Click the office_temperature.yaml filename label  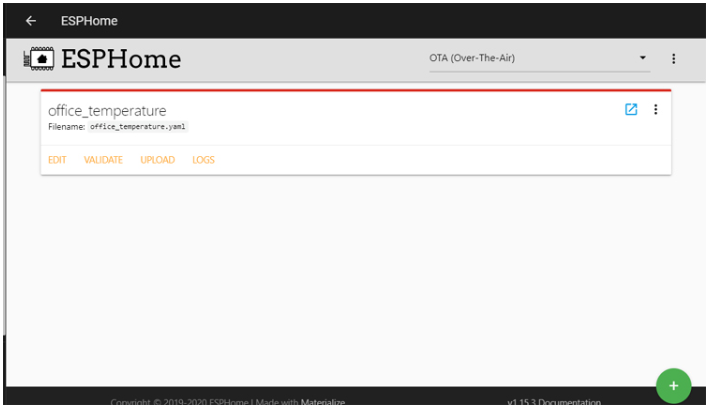(x=138, y=127)
